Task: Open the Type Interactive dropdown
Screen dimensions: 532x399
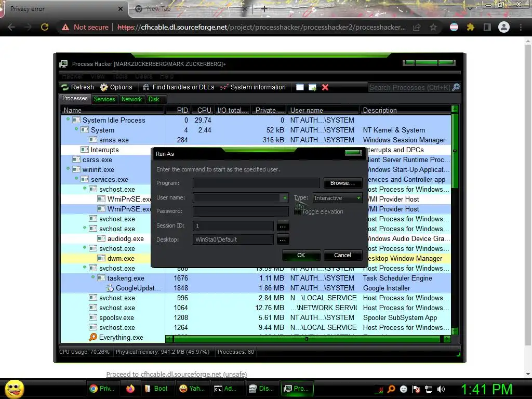Action: [x=337, y=198]
